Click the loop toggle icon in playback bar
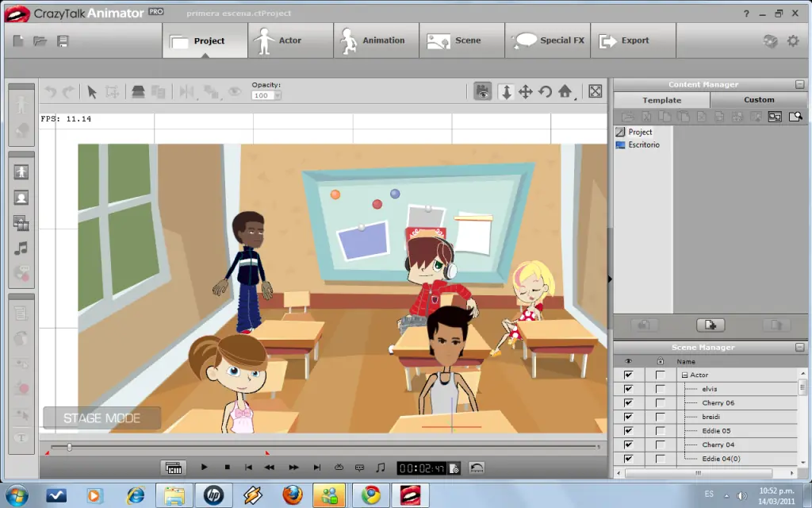Image resolution: width=812 pixels, height=508 pixels. pyautogui.click(x=339, y=467)
